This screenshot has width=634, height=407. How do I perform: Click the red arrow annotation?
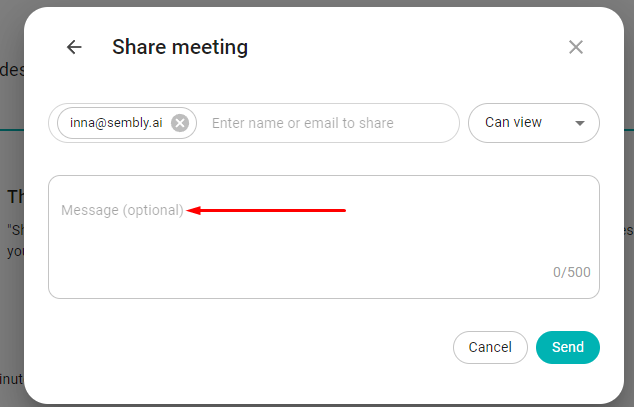point(266,210)
